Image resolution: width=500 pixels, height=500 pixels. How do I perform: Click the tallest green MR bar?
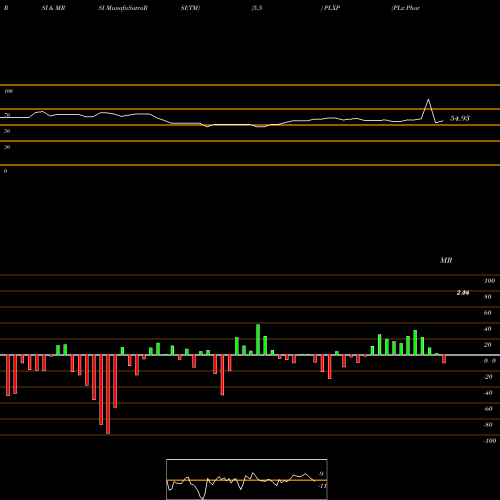pyautogui.click(x=258, y=339)
